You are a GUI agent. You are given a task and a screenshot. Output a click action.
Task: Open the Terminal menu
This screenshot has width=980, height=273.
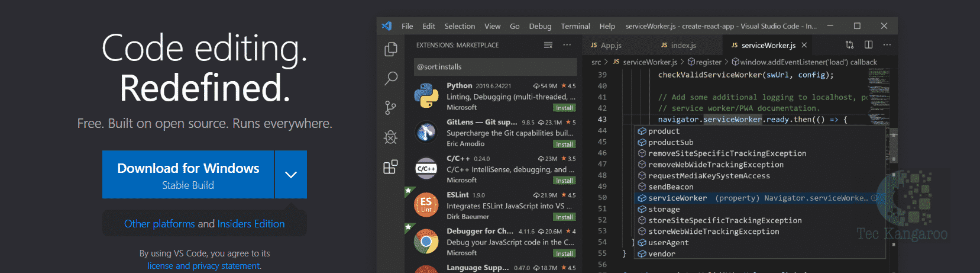click(575, 26)
